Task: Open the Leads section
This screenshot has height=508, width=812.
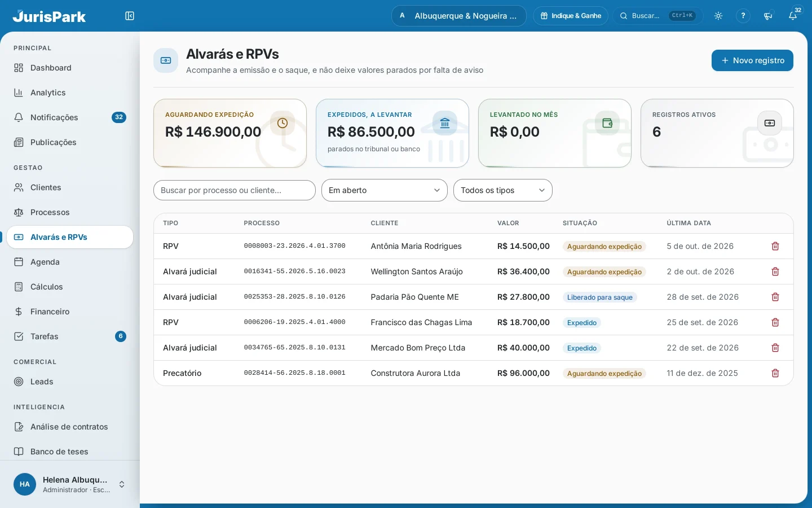Action: (70, 382)
